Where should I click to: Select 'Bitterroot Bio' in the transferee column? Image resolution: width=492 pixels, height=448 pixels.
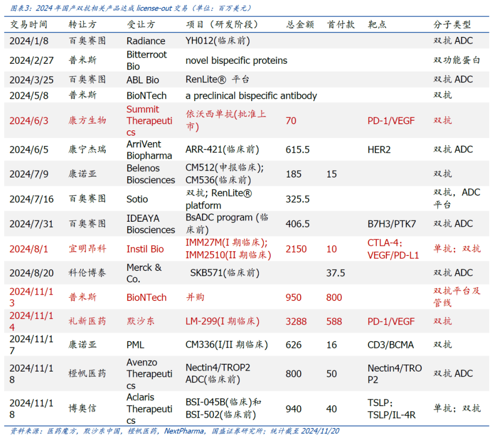(147, 60)
